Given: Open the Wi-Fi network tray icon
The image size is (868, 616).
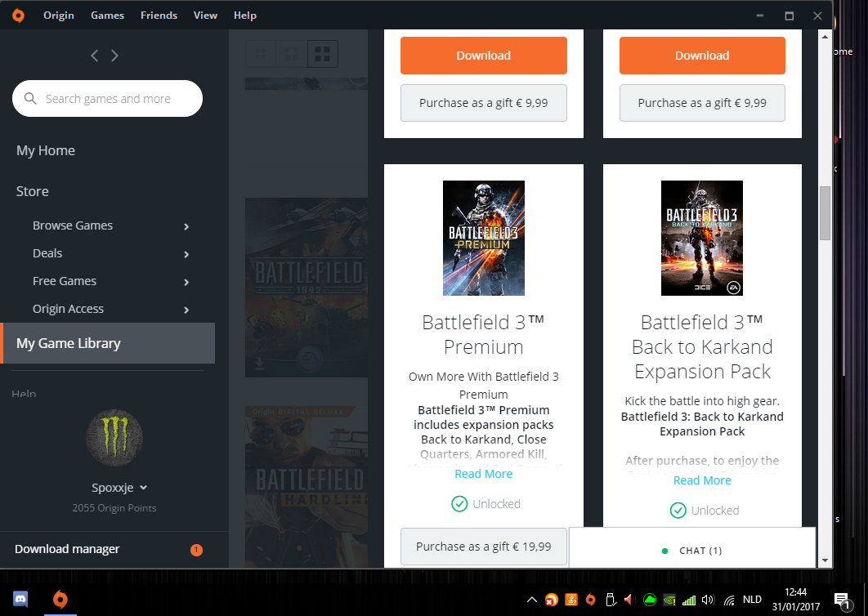Looking at the screenshot, I should [729, 600].
